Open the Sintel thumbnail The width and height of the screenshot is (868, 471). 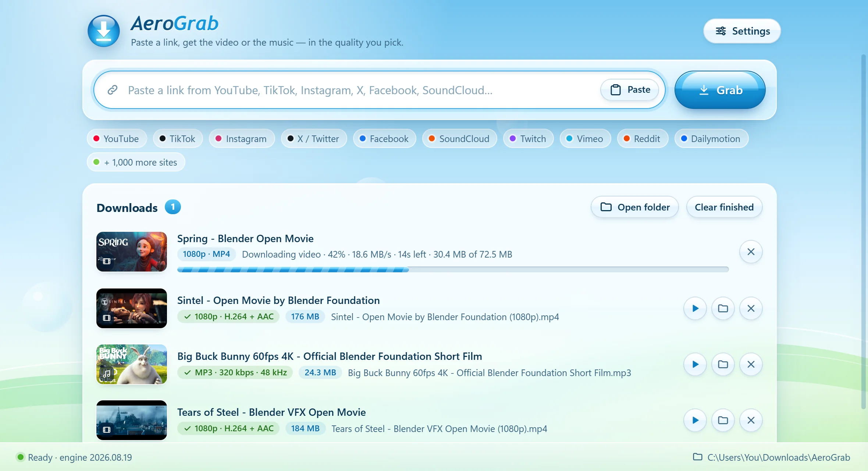coord(132,308)
